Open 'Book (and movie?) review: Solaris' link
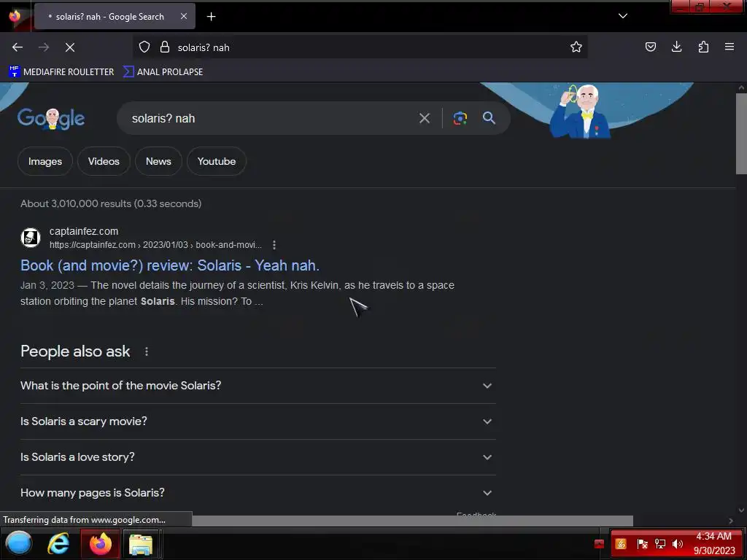 coord(169,265)
